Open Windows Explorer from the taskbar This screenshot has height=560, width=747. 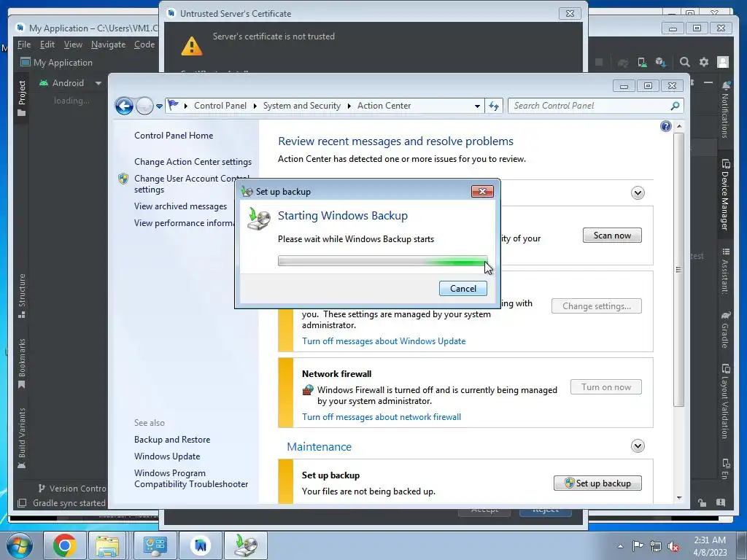[x=107, y=545]
